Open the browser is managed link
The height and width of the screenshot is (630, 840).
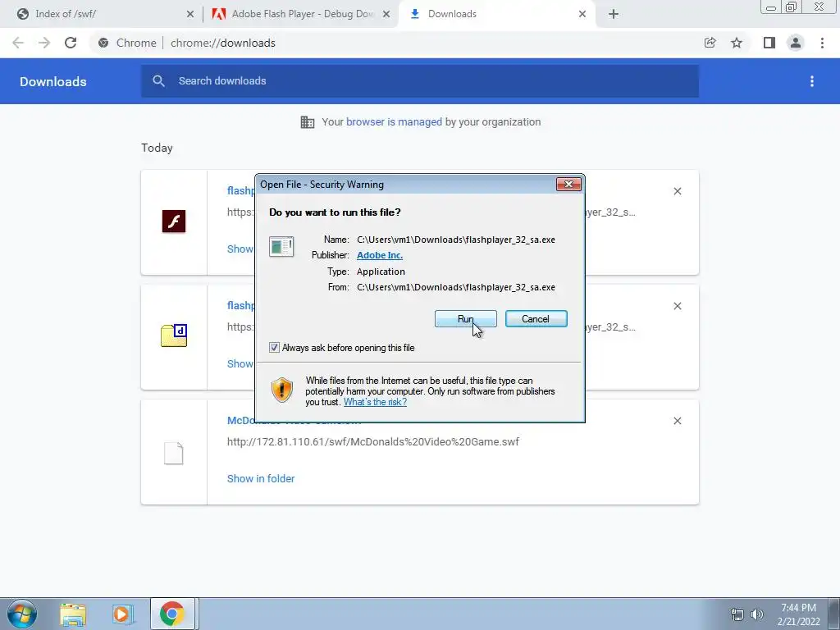click(x=394, y=121)
